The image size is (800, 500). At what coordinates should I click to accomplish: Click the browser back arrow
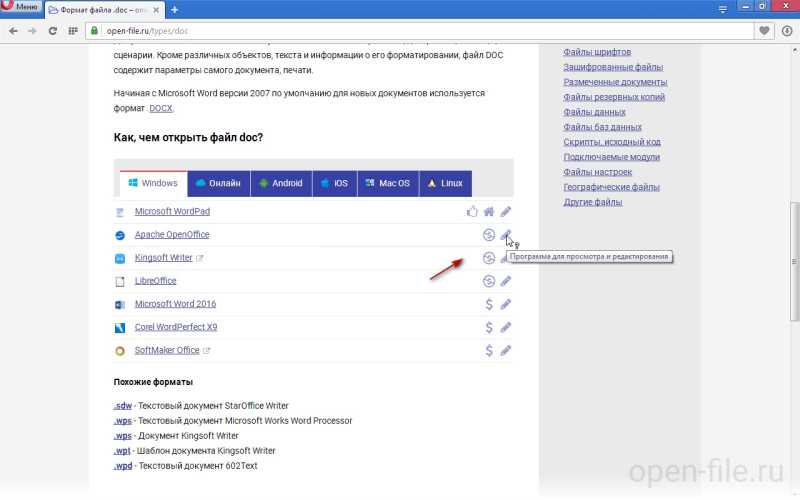(x=13, y=31)
